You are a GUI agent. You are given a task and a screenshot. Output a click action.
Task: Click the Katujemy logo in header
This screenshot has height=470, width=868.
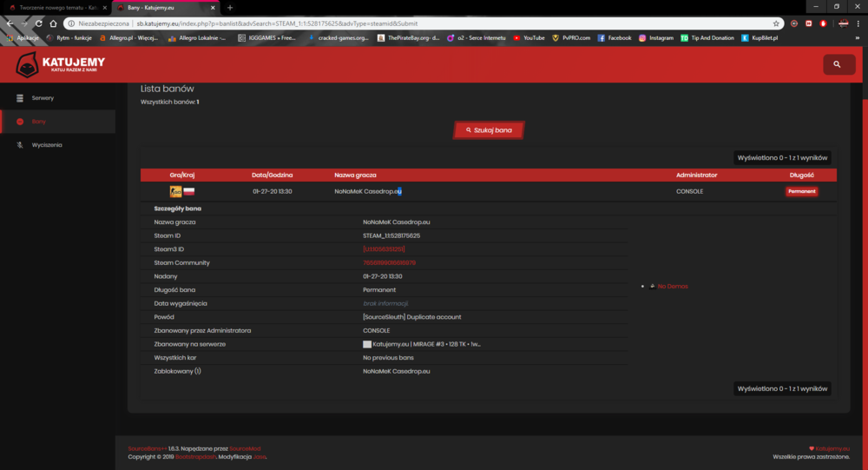click(61, 65)
